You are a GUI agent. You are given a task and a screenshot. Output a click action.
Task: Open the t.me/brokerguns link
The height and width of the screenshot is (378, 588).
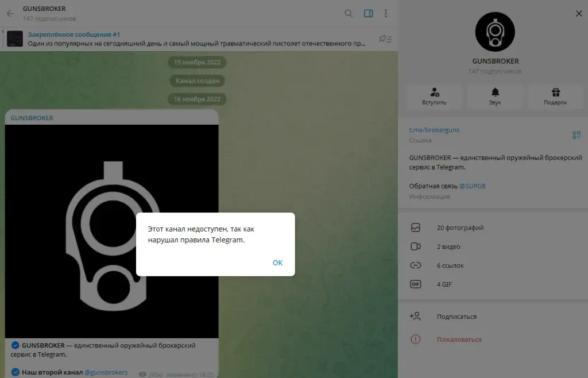click(x=434, y=130)
